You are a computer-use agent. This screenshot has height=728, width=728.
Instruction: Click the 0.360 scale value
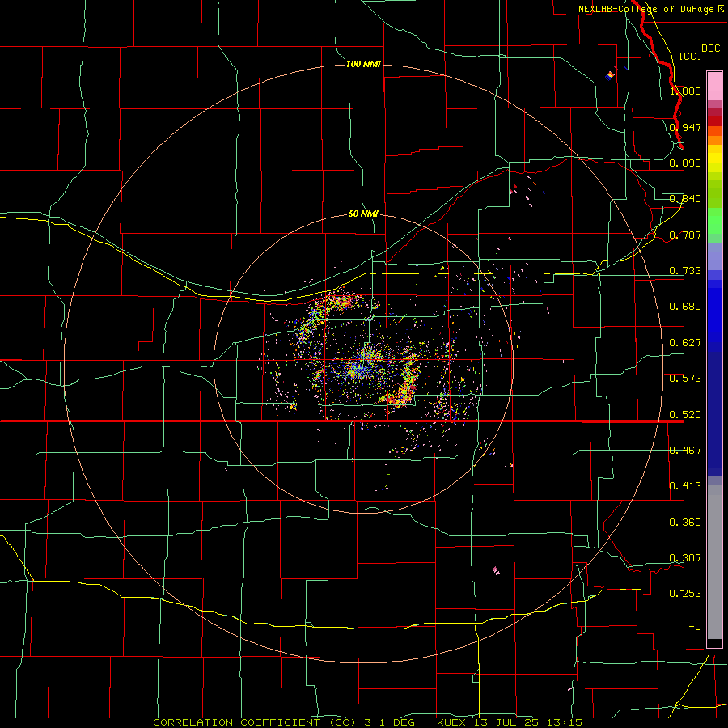click(x=685, y=523)
